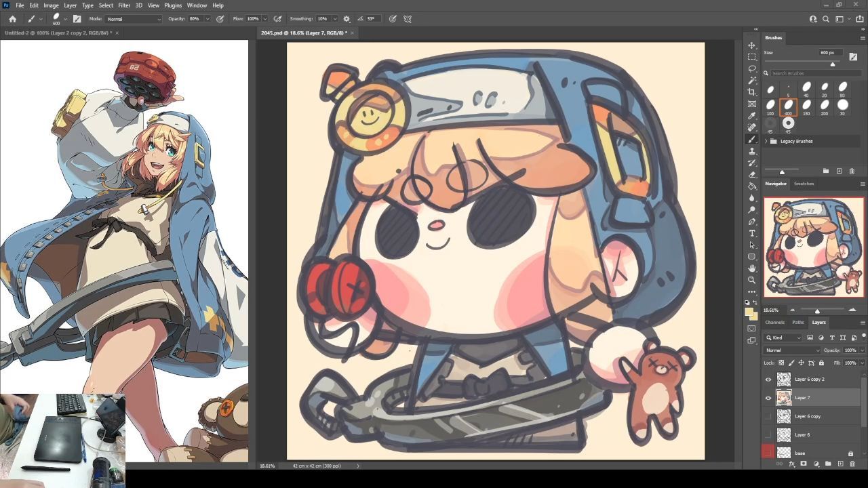
Task: Select the Eraser tool
Action: click(x=751, y=174)
